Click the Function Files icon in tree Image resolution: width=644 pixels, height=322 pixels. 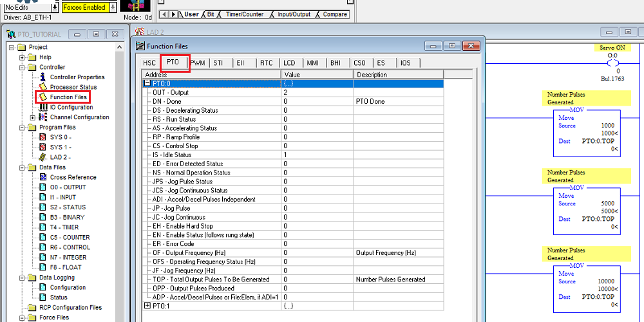[43, 97]
